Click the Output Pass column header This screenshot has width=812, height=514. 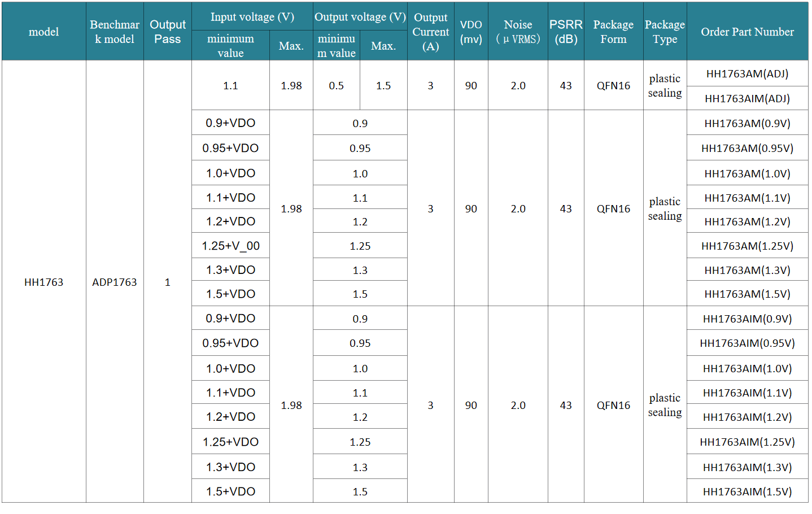(x=168, y=32)
